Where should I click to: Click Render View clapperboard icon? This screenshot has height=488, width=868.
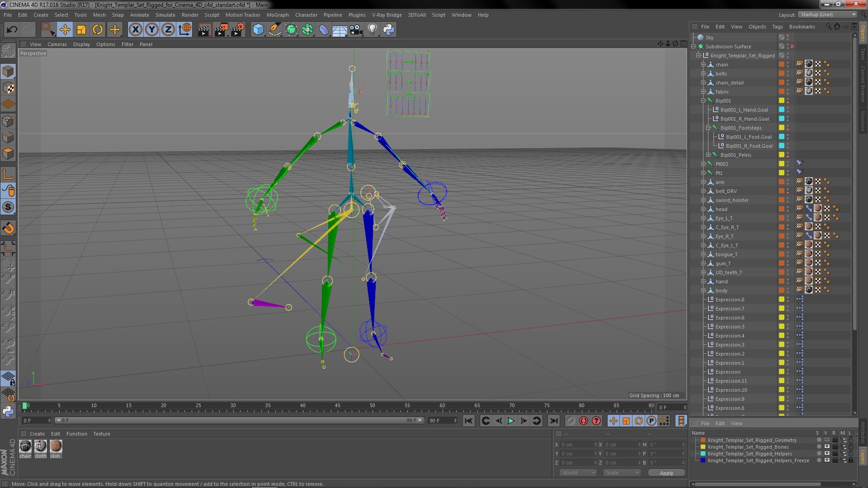pos(204,30)
